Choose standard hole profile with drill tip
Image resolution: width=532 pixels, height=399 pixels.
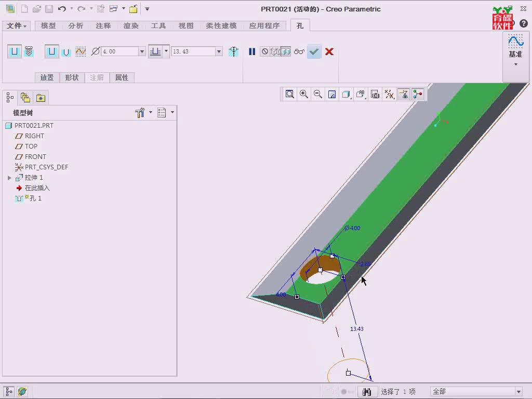(66, 51)
